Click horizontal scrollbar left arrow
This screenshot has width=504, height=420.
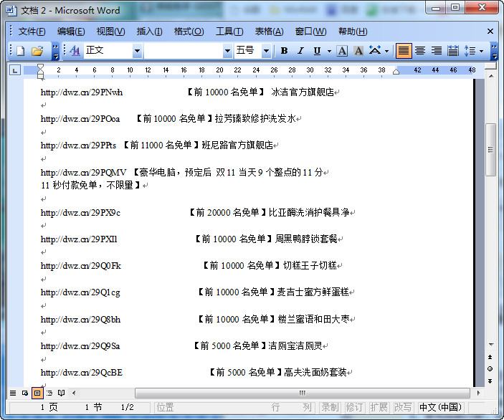[x=74, y=393]
